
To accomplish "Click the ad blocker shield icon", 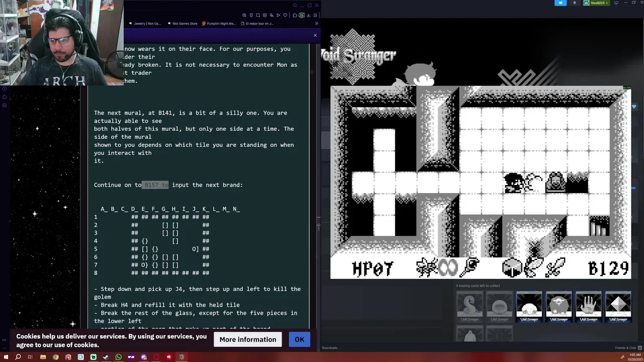I will coord(265,15).
